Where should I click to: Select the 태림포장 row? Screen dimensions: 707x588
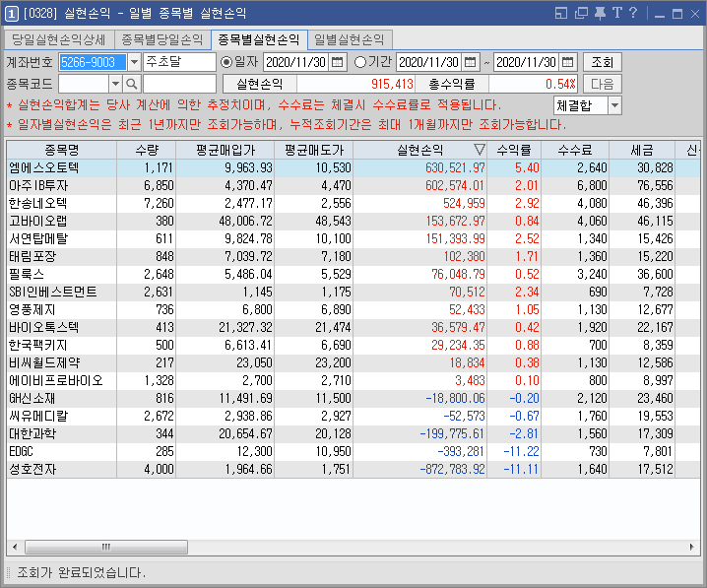pos(353,257)
